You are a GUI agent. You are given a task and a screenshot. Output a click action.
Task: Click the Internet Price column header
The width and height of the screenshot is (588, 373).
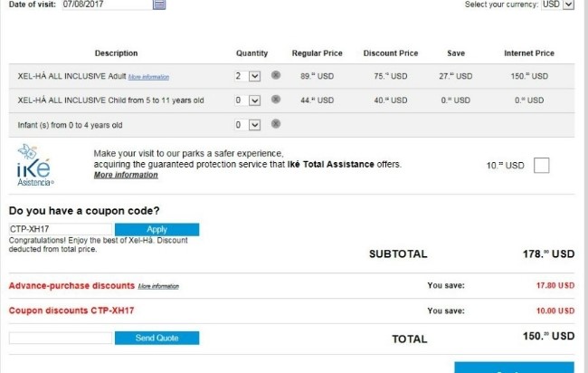point(529,53)
